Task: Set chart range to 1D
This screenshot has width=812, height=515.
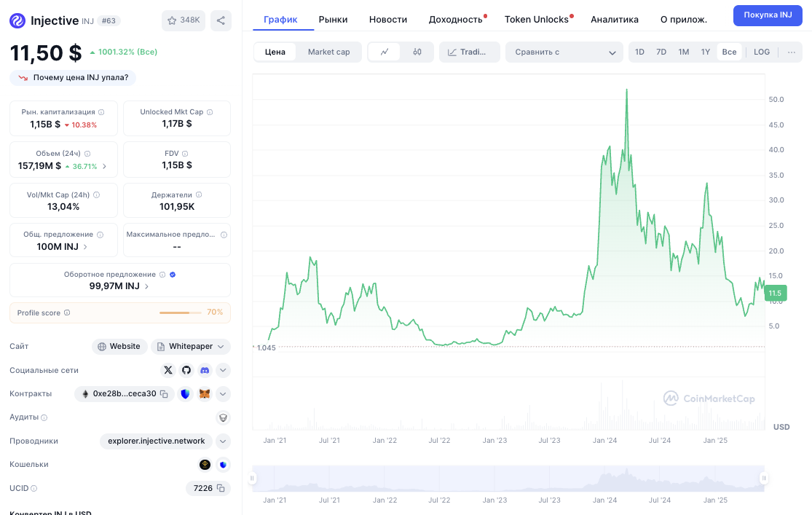Action: 639,52
